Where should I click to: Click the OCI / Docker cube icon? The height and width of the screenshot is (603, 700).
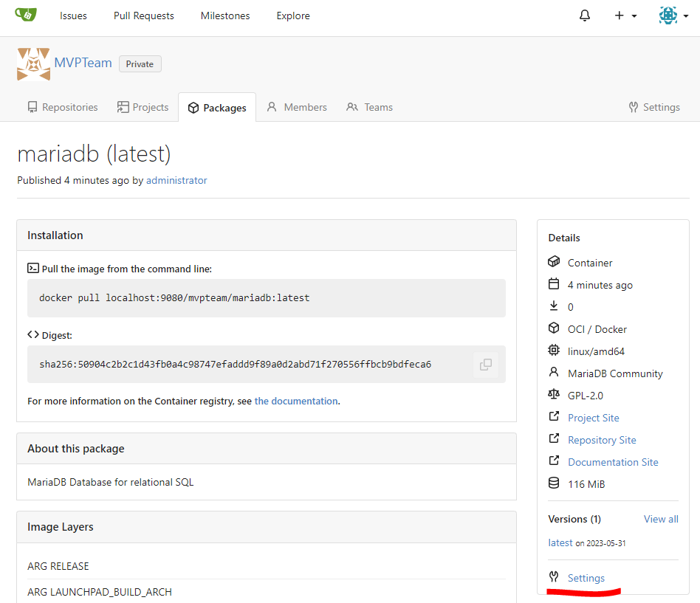pyautogui.click(x=554, y=328)
